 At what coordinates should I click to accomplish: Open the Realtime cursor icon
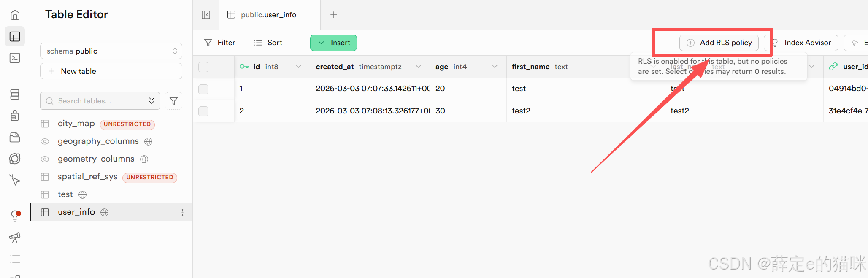pos(15,180)
